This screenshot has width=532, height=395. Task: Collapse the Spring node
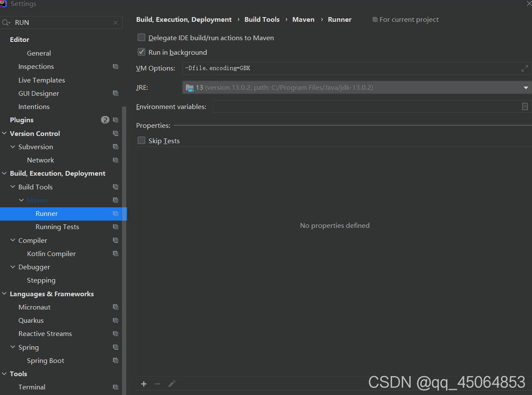click(13, 347)
